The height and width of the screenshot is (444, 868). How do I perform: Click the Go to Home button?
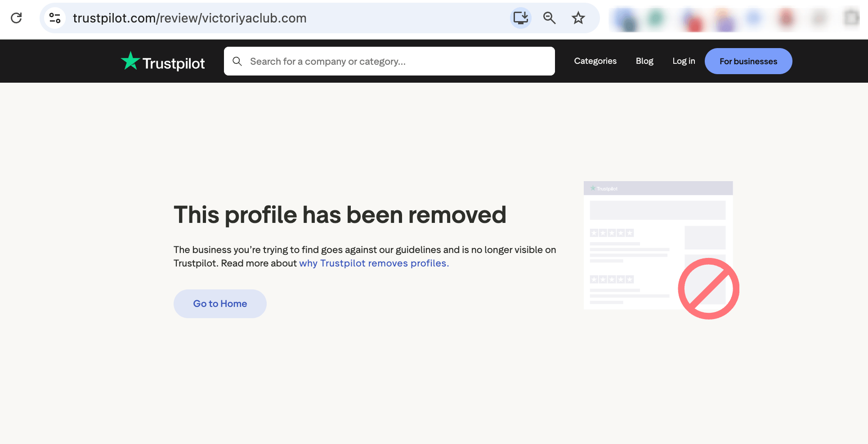pos(220,304)
